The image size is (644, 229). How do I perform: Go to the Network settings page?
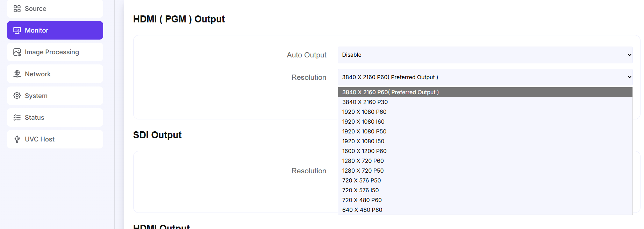(55, 74)
